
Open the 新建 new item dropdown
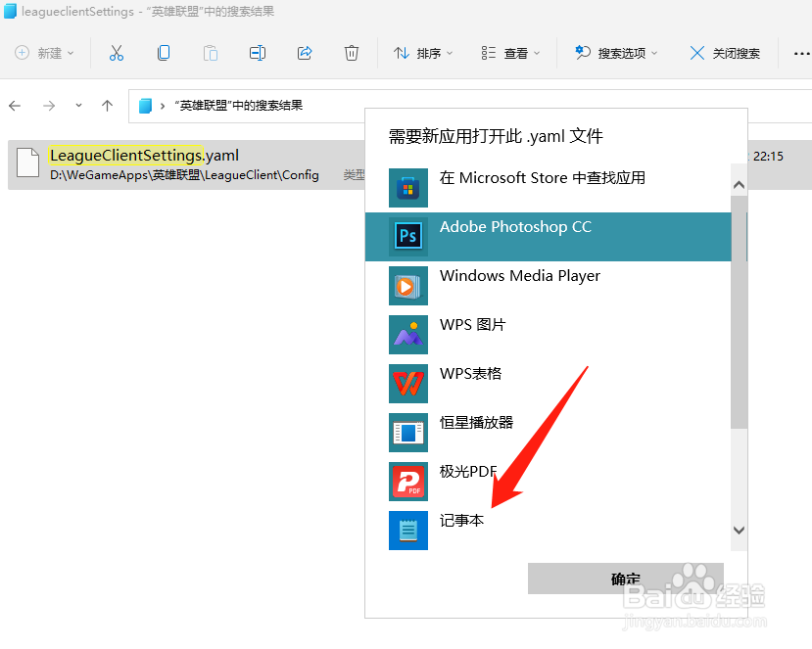click(x=44, y=53)
